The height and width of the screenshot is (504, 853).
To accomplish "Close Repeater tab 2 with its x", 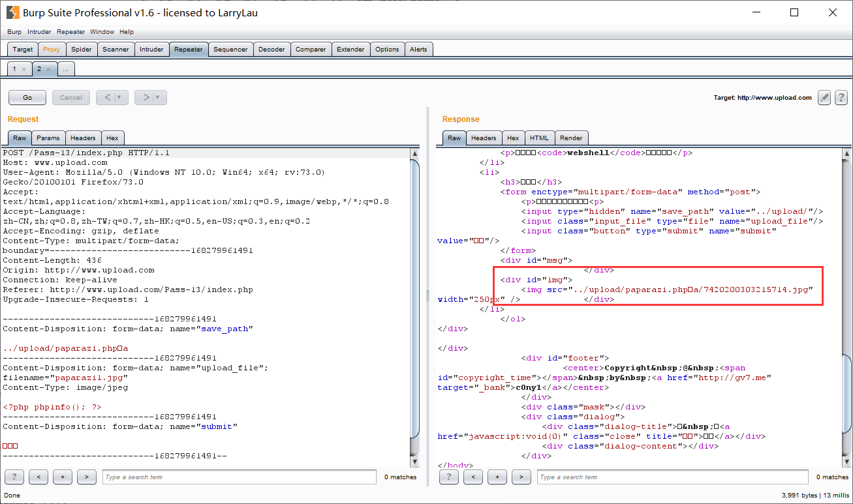I will [x=49, y=69].
